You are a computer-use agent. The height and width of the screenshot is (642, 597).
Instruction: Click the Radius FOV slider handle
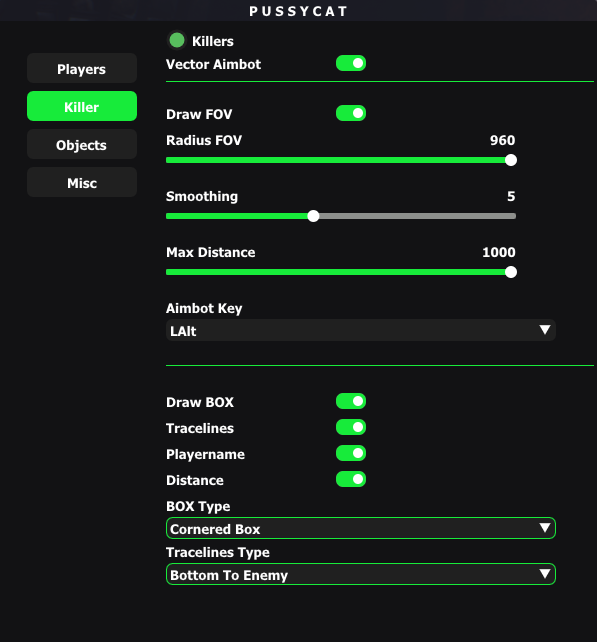coord(511,160)
